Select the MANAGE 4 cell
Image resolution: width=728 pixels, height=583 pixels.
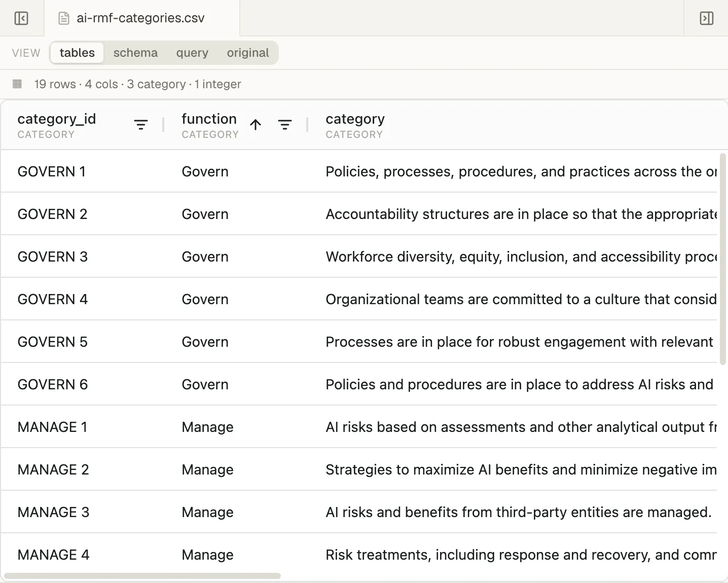[82, 555]
